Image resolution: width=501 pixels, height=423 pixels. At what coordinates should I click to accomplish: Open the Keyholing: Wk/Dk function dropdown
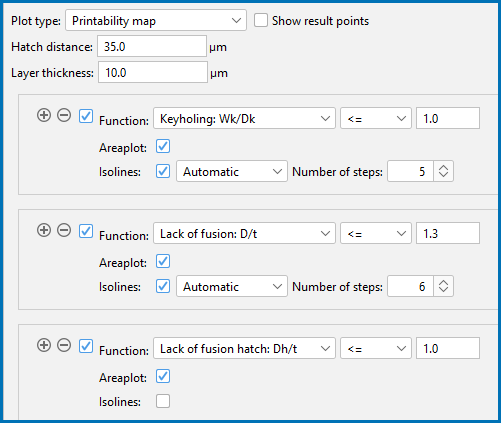pyautogui.click(x=244, y=118)
